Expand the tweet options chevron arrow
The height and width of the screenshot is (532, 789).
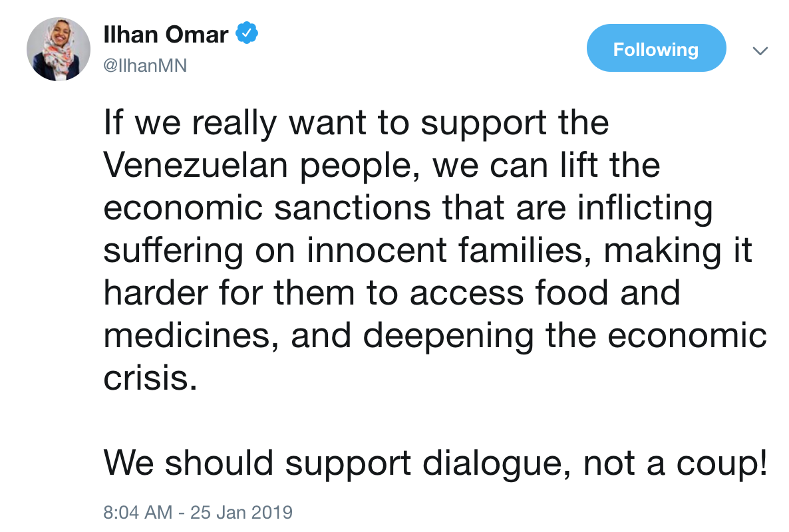pos(760,51)
